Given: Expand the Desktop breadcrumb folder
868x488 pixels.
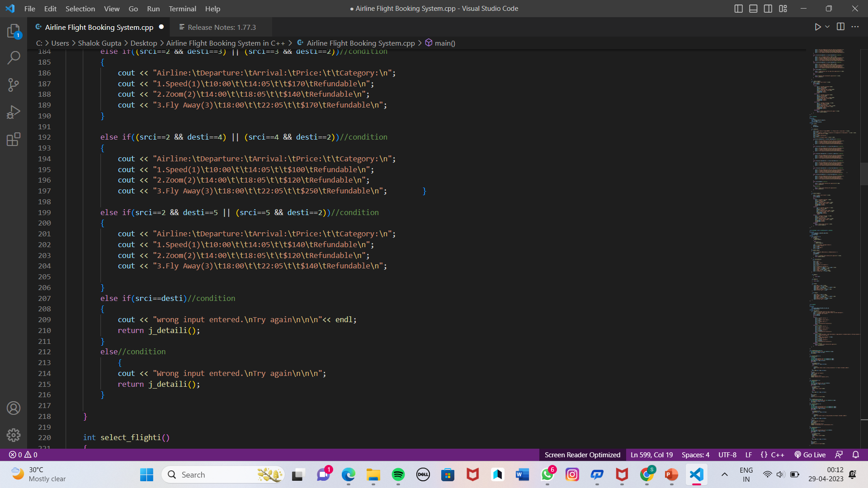Looking at the screenshot, I should coord(143,43).
